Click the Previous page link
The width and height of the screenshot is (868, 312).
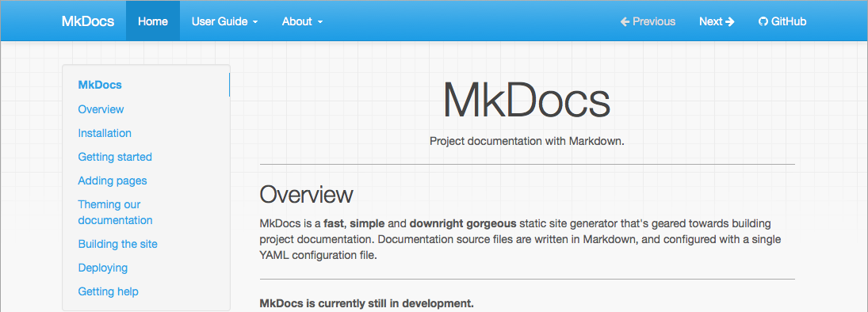tap(648, 21)
